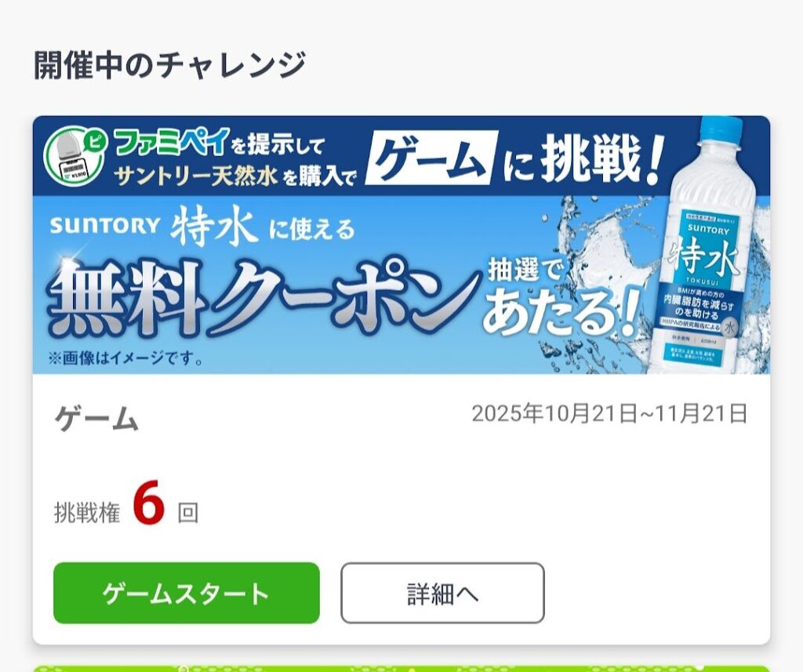Open the next green challenge card below
The image size is (803, 672).
pos(401,669)
